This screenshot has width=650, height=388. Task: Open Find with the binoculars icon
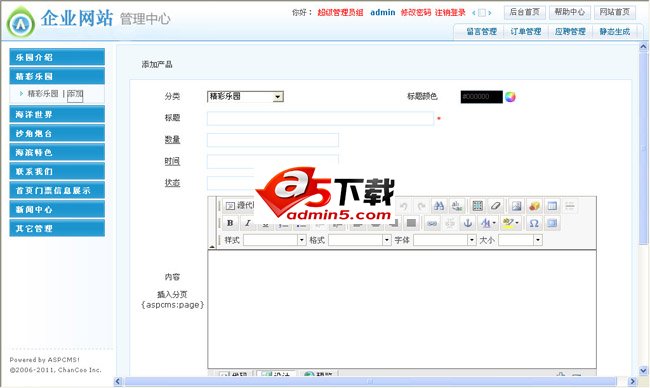click(x=439, y=206)
